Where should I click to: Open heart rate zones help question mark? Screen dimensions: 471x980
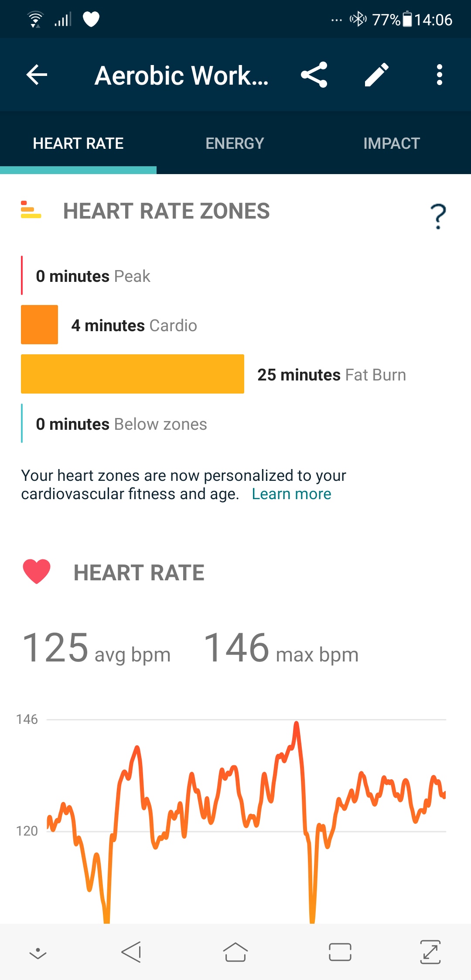click(x=438, y=216)
